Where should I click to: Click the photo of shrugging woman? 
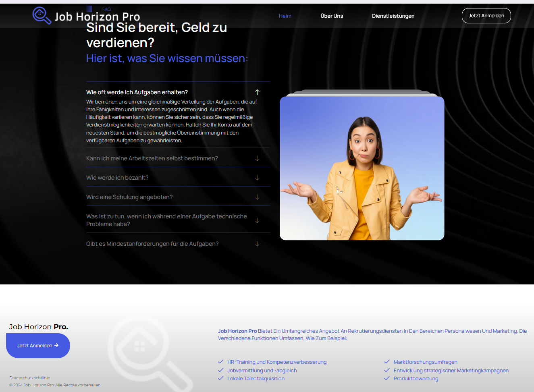point(362,168)
